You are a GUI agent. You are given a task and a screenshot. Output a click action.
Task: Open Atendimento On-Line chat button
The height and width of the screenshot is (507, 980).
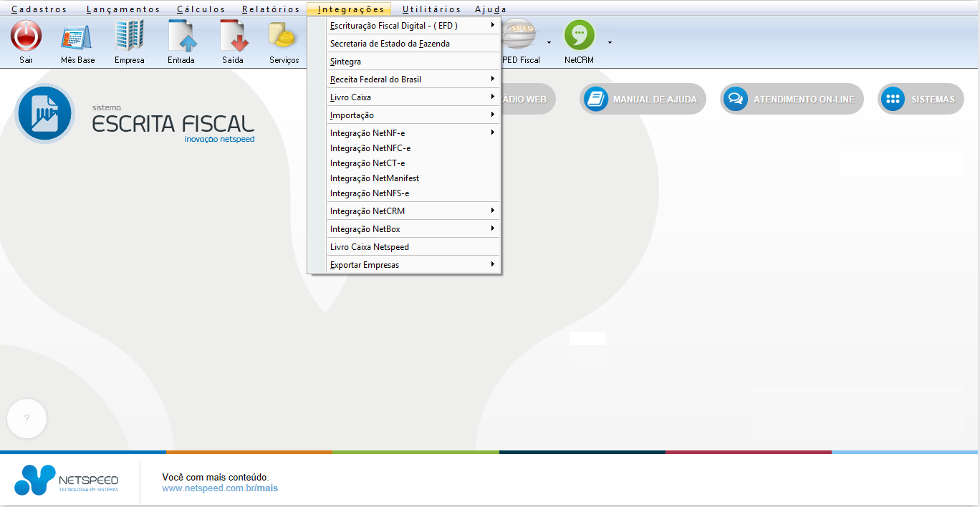tap(792, 99)
